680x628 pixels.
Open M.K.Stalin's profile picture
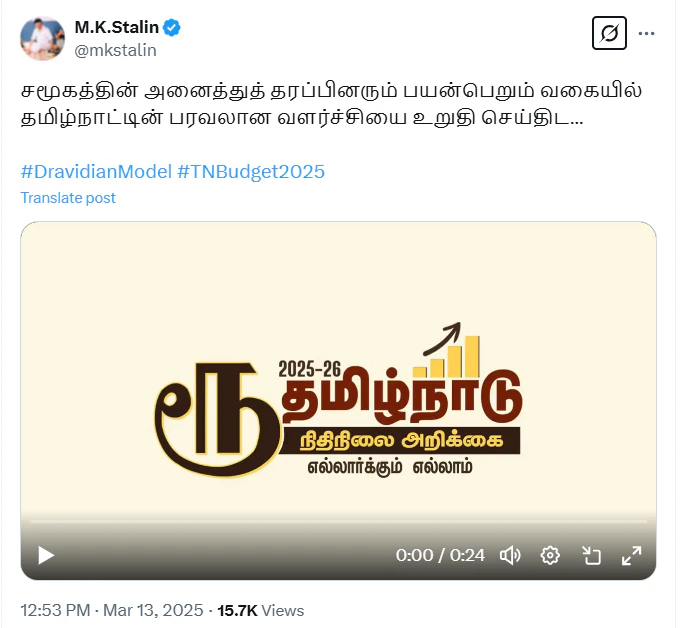(x=42, y=38)
